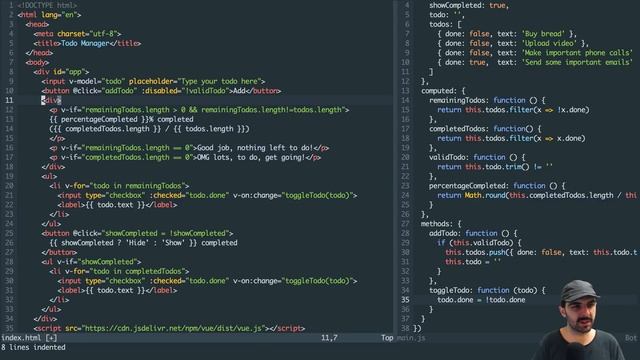Click the 'todo.done = !todo.done' line
The width and height of the screenshot is (640, 360).
tap(481, 300)
